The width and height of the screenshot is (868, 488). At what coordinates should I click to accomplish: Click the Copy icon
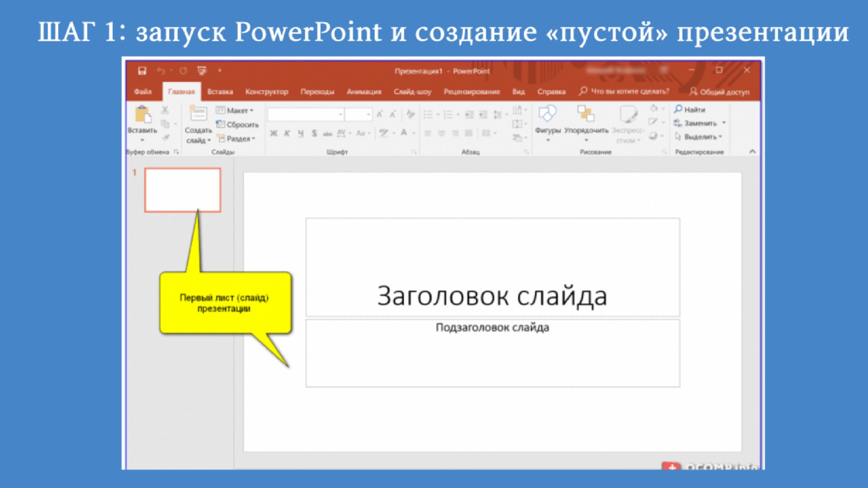165,124
